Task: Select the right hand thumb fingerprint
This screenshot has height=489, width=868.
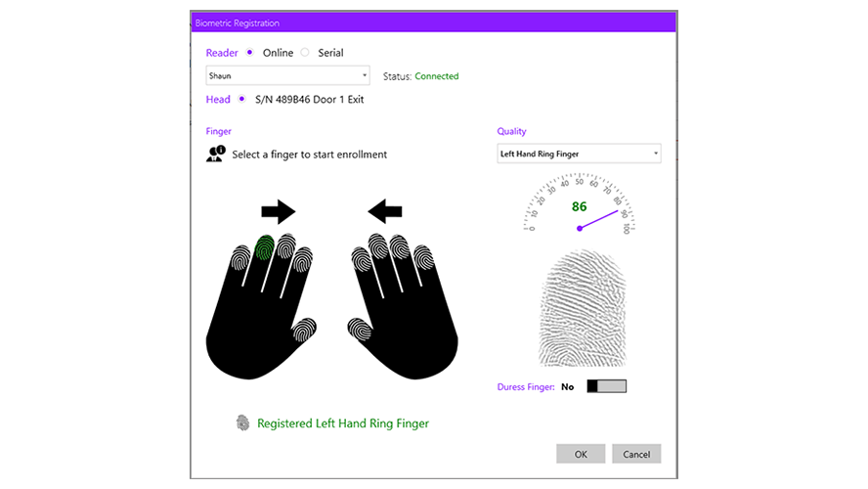Action: pyautogui.click(x=360, y=329)
